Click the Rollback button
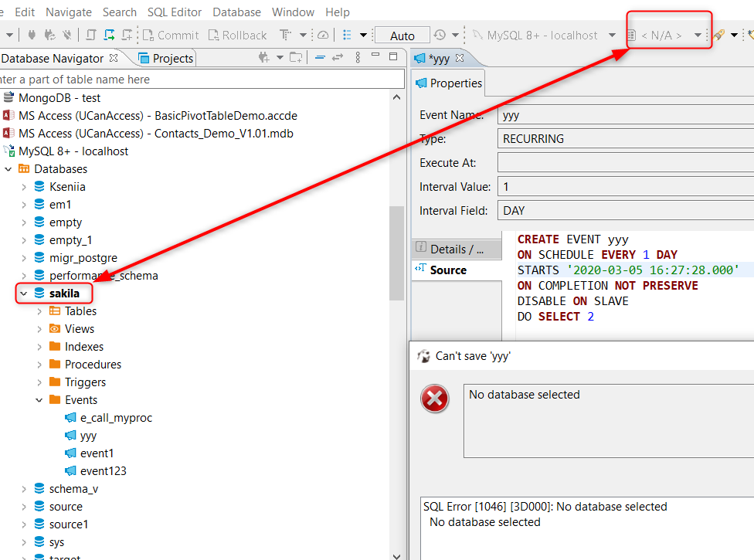The height and width of the screenshot is (560, 754). point(237,36)
